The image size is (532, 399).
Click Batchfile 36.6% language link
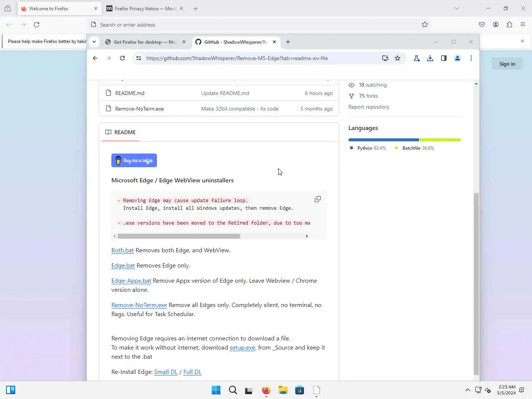coord(414,148)
